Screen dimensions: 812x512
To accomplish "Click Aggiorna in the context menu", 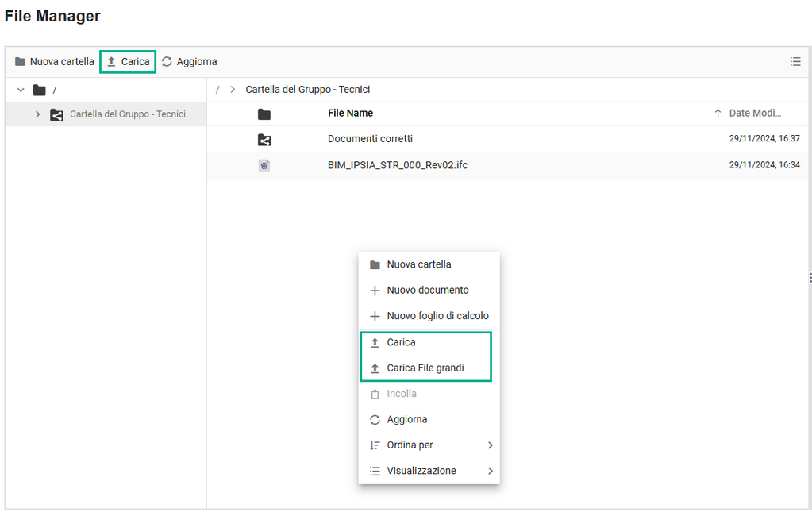I will pyautogui.click(x=406, y=419).
